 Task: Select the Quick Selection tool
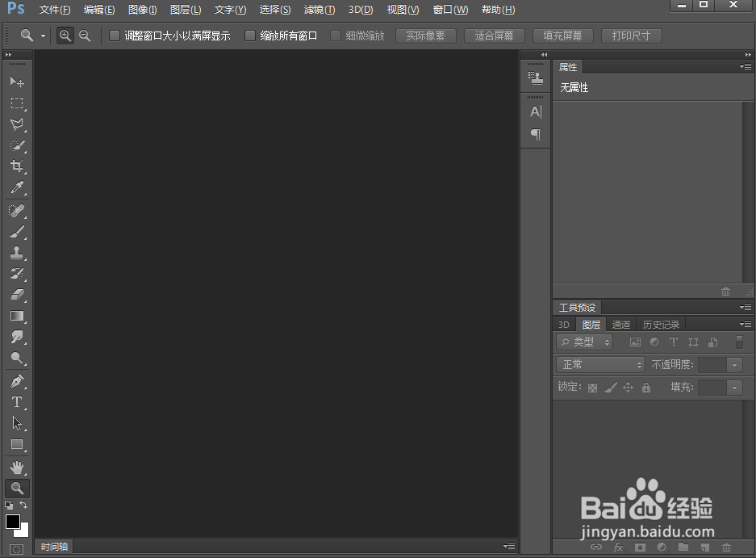point(17,145)
